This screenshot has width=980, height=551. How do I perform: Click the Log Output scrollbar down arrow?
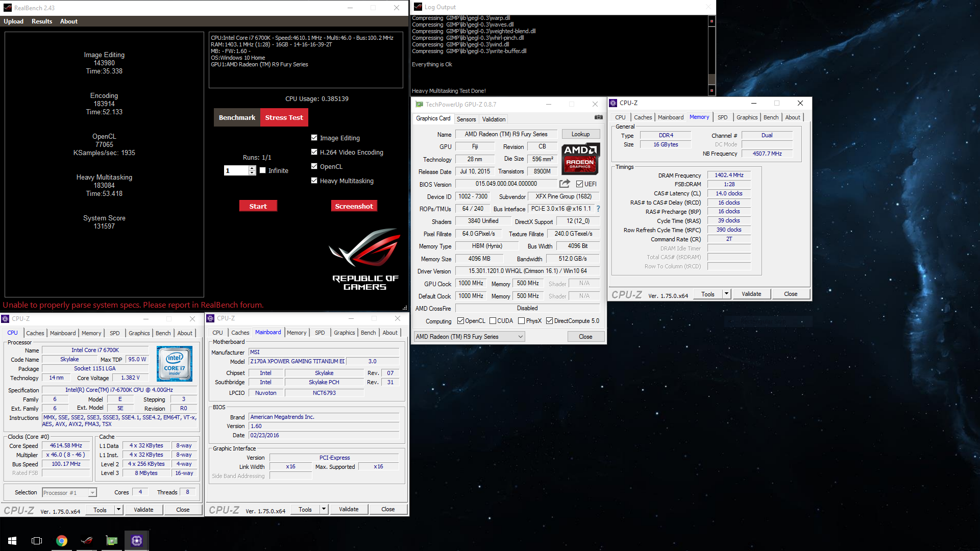point(712,91)
